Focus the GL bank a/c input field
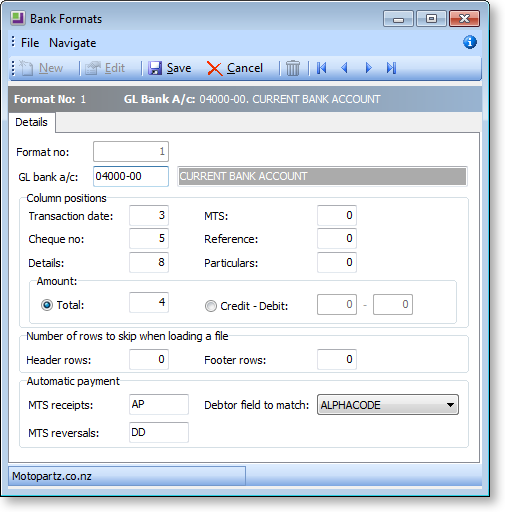The height and width of the screenshot is (512, 505). (131, 176)
